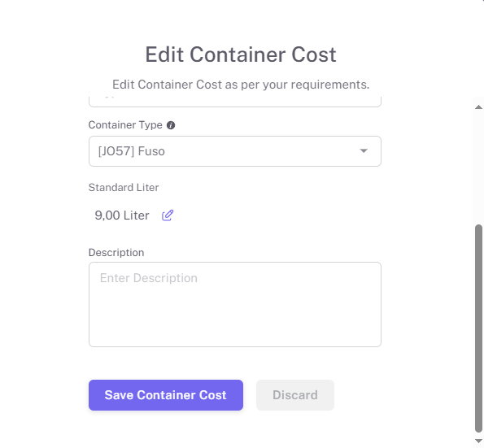This screenshot has height=448, width=484.
Task: Select the 9,00 Liter value
Action: coord(122,215)
